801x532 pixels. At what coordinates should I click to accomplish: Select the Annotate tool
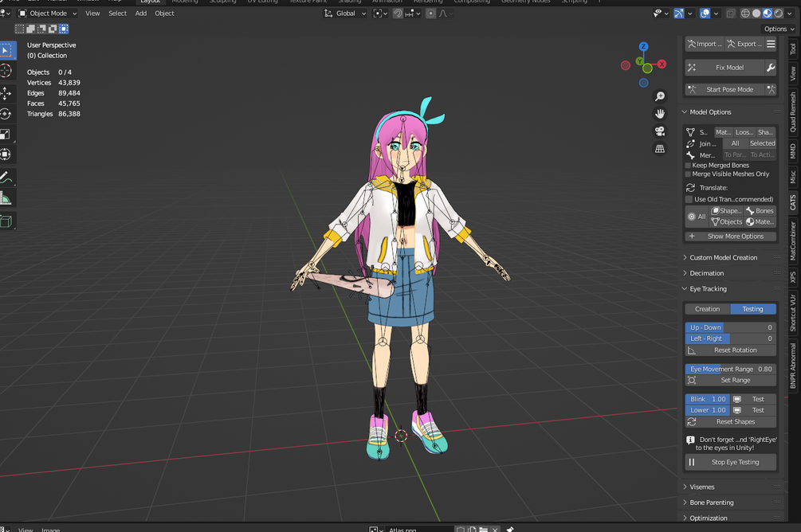click(x=6, y=178)
